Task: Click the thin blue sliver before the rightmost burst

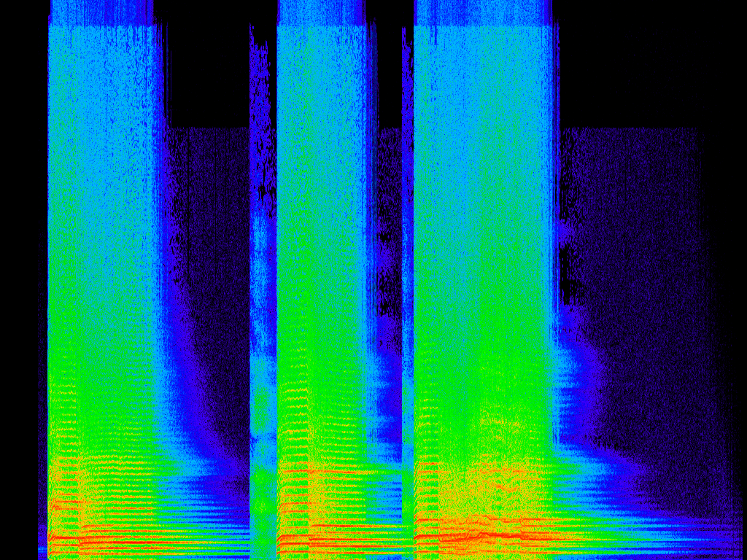Action: [x=407, y=219]
